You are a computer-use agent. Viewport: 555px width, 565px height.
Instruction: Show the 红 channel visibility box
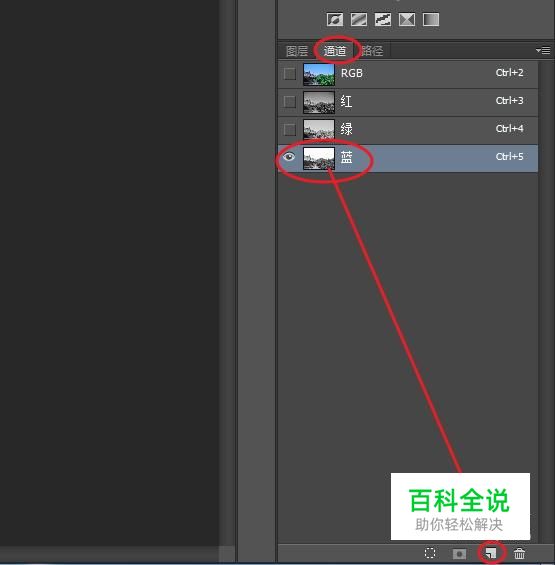tap(290, 102)
